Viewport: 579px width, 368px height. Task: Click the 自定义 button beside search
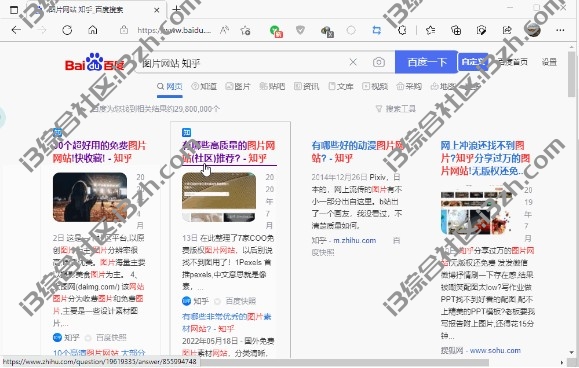[x=473, y=62]
